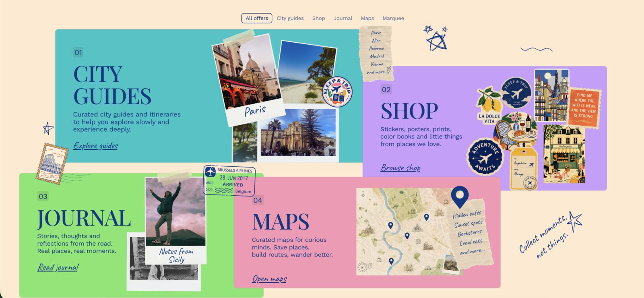Click the 01 number label
Viewport: 644px width, 298px height.
point(78,52)
